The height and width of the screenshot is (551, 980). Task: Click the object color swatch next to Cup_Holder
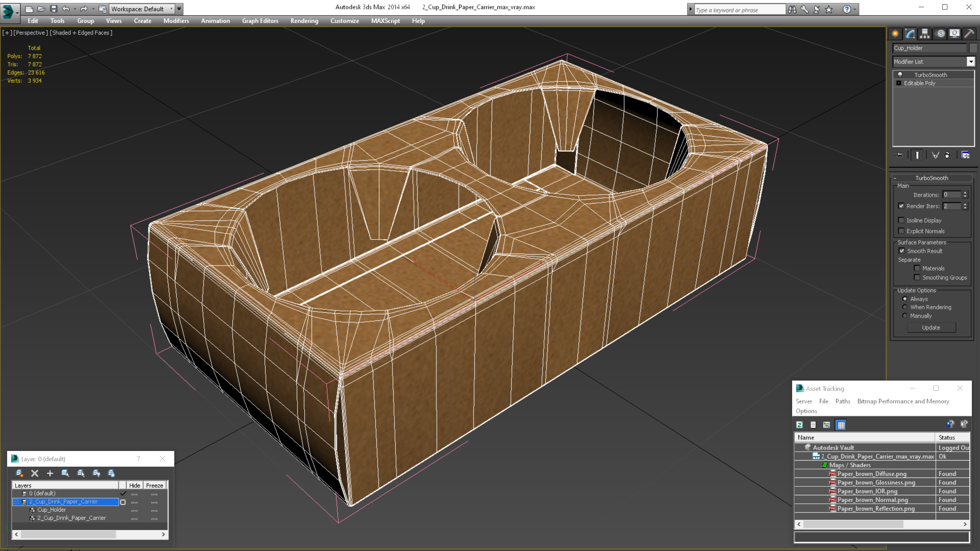pyautogui.click(x=973, y=48)
